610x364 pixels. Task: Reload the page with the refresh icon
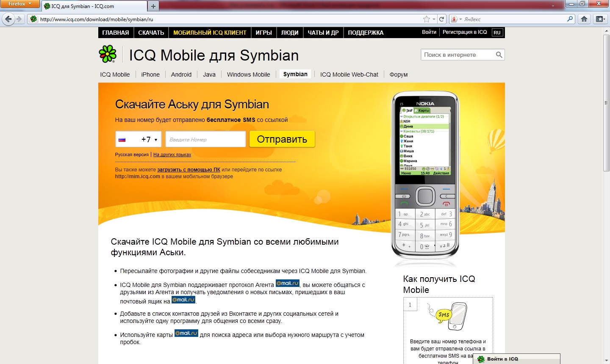coord(442,19)
